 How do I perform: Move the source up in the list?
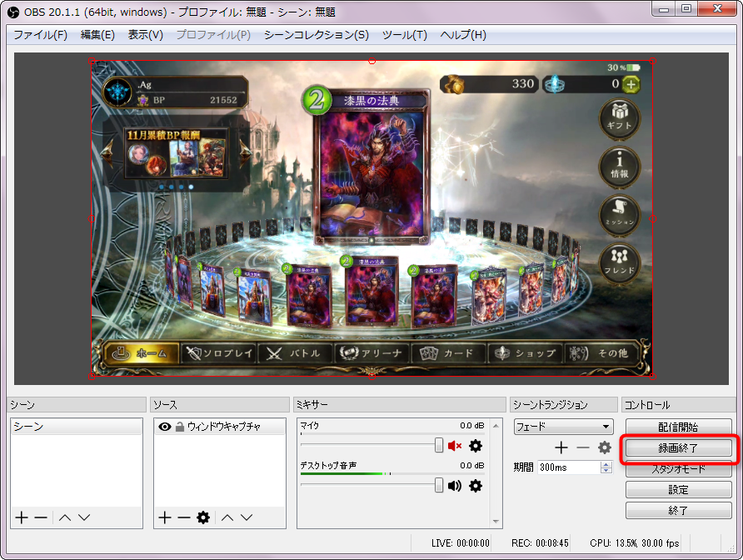tap(227, 517)
